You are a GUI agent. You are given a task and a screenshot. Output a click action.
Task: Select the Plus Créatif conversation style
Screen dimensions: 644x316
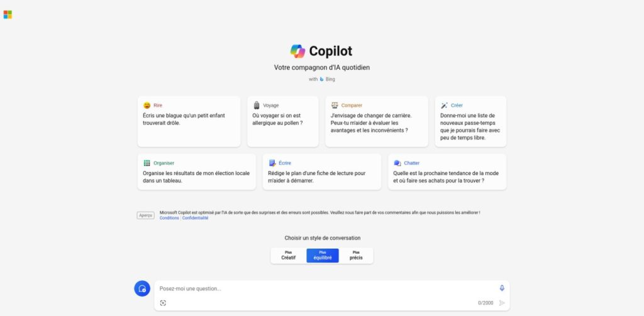[x=288, y=256]
